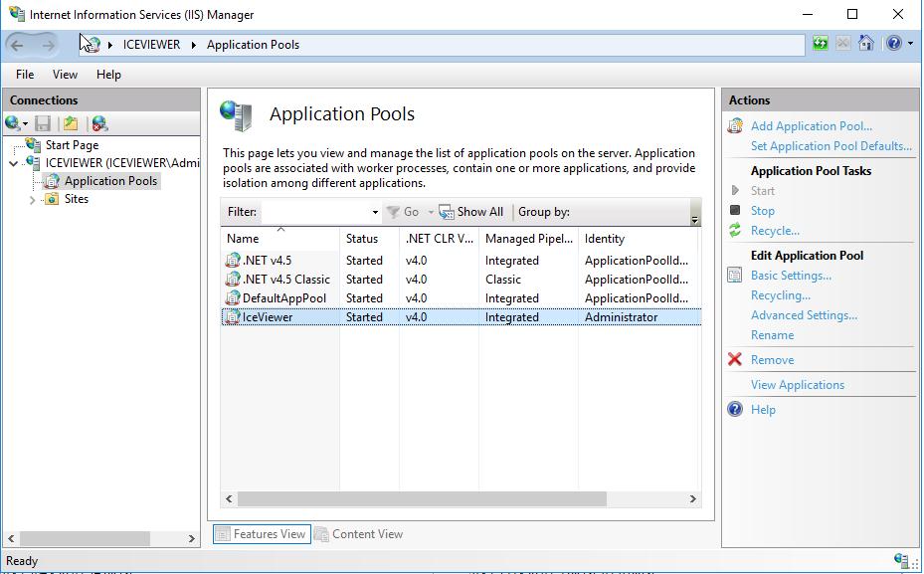Click the pool list scroll right arrow
This screenshot has height=574, width=924.
point(693,499)
